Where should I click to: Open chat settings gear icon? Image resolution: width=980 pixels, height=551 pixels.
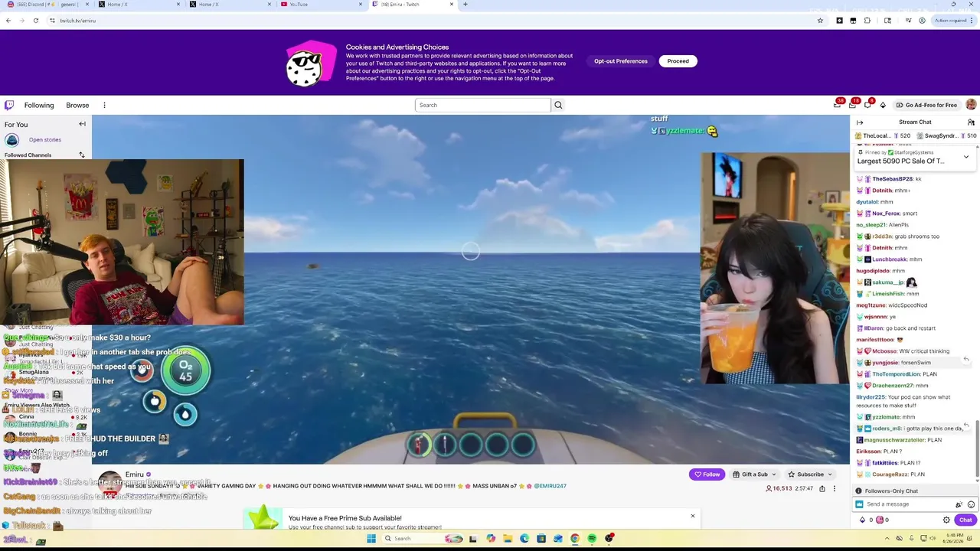click(x=946, y=520)
